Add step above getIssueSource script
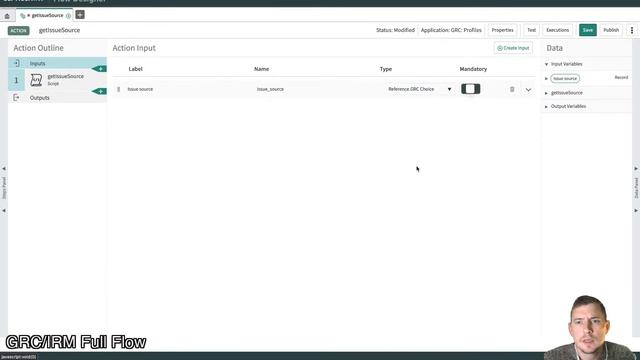This screenshot has width=640, height=360. pyautogui.click(x=99, y=69)
